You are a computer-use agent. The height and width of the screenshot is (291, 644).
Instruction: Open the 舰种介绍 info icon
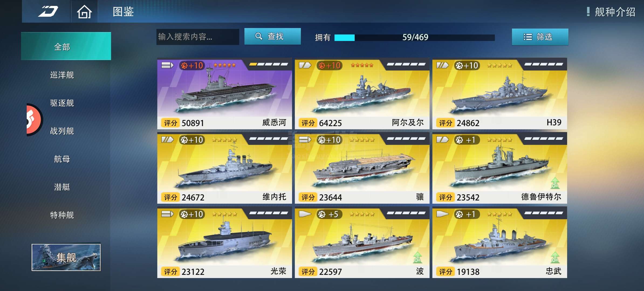(x=588, y=12)
